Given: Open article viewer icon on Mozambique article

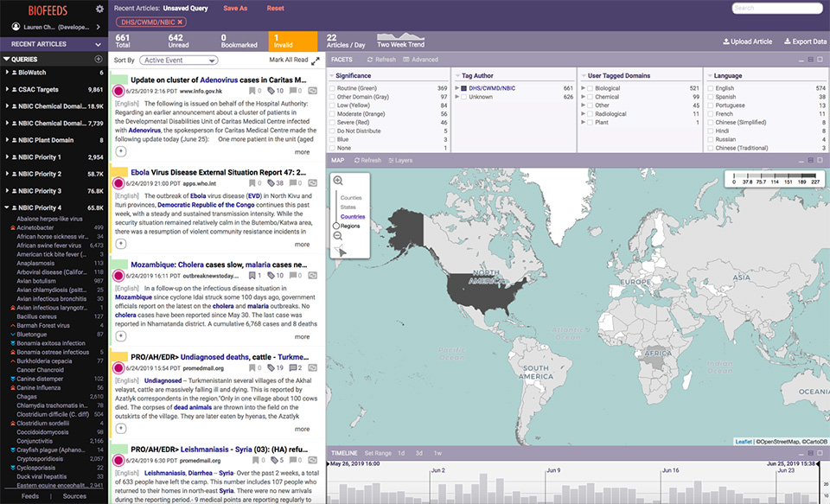Looking at the screenshot, I should click(x=313, y=276).
